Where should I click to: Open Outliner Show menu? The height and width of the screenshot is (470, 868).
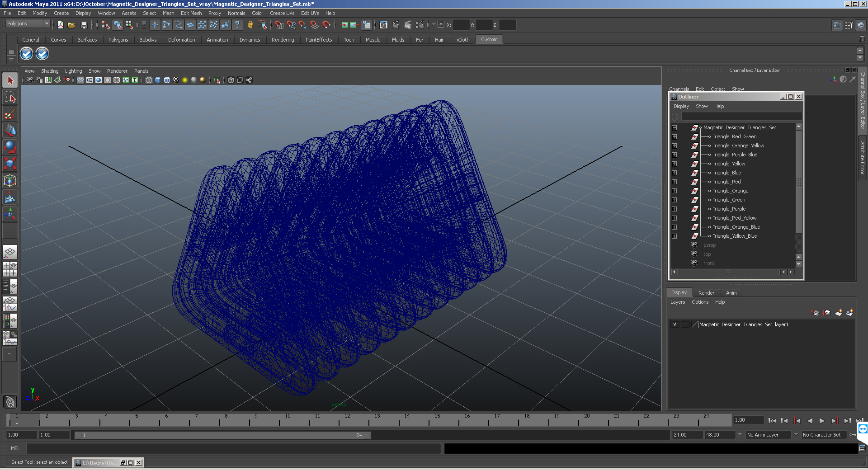point(702,106)
